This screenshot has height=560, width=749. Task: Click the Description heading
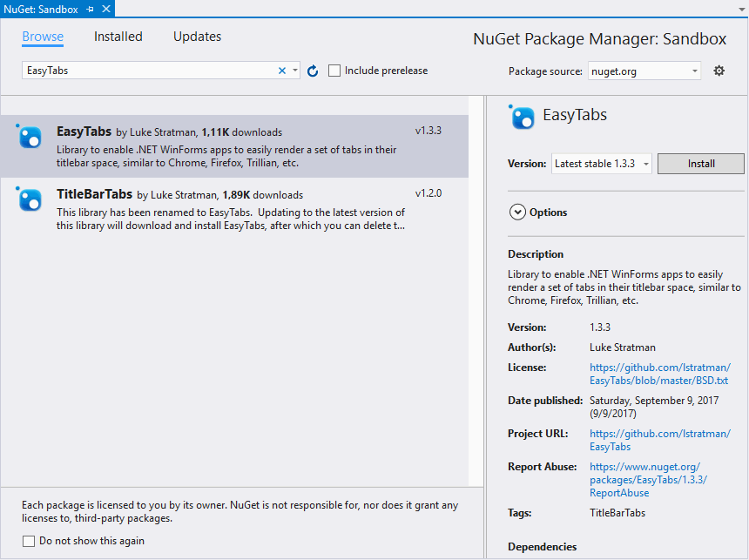[x=536, y=254]
